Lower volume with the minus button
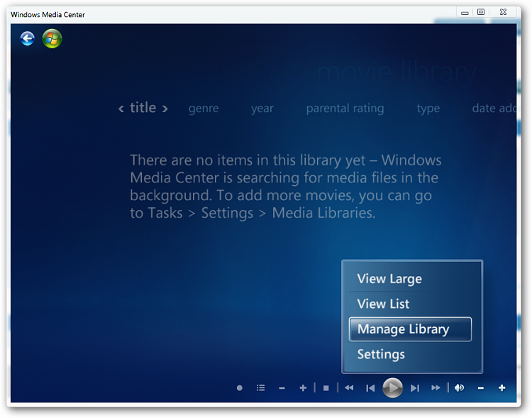Viewport: 532px width, 418px height. 481,388
